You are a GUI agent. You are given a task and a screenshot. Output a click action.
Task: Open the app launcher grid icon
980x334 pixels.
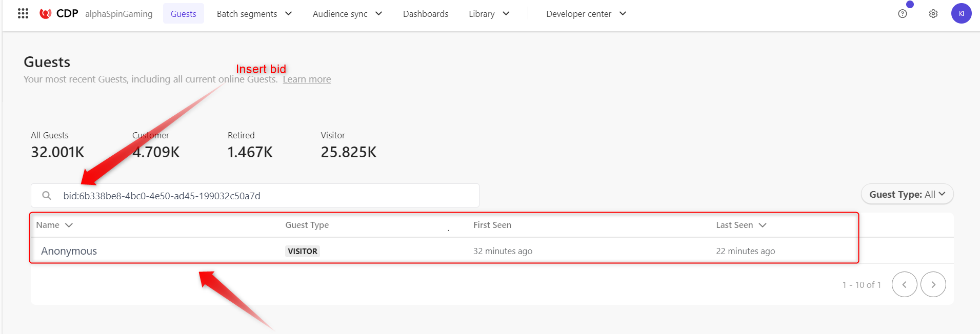click(x=23, y=13)
